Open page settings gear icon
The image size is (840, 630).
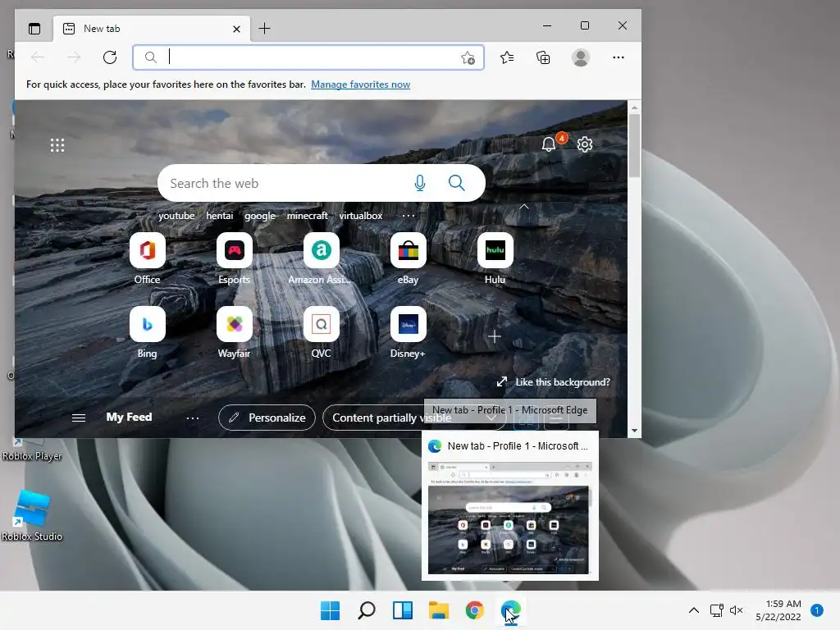pos(584,144)
